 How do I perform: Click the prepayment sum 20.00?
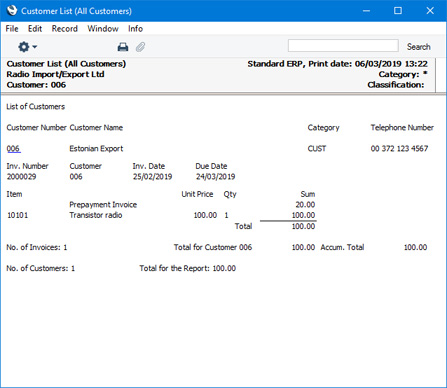click(305, 205)
